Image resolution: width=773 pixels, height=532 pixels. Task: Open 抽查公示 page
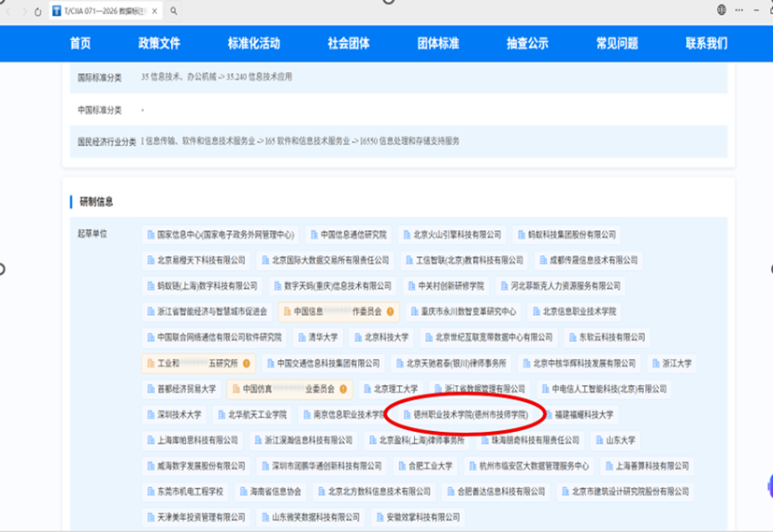pyautogui.click(x=527, y=43)
